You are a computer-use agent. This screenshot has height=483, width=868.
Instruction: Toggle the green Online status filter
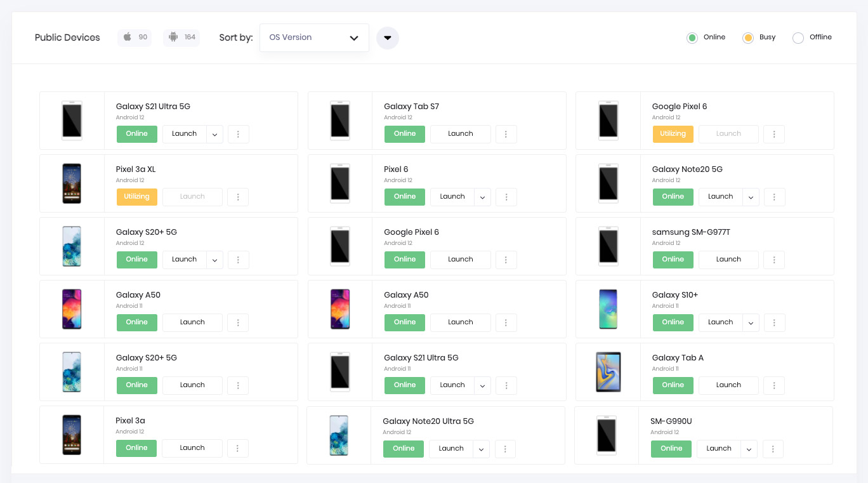point(692,38)
